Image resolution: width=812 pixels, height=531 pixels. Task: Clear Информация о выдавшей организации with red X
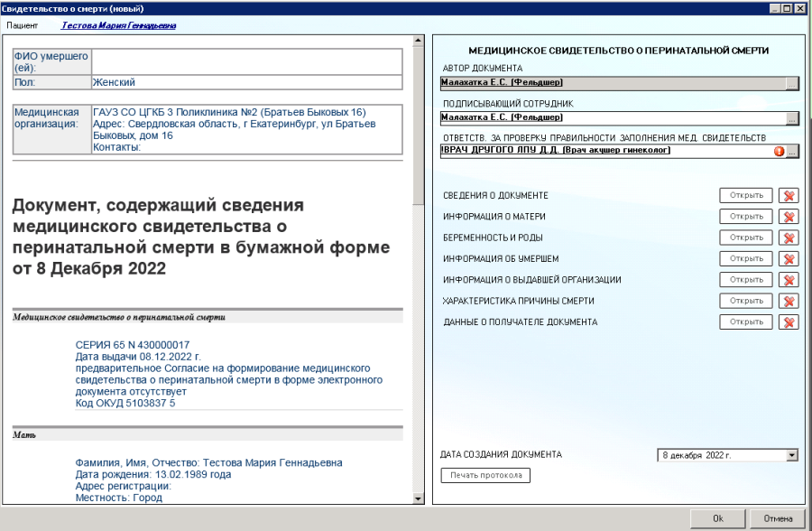(x=789, y=280)
